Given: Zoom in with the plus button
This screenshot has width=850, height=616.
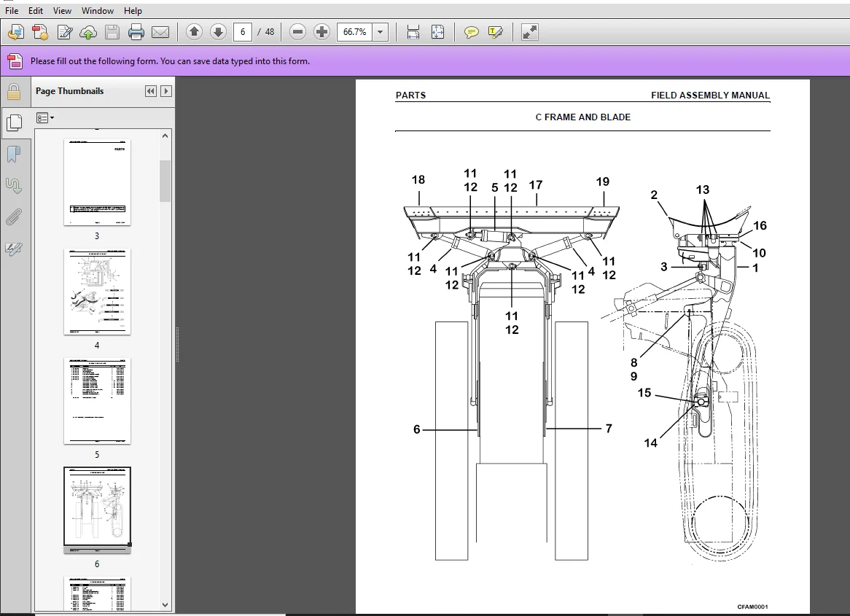Looking at the screenshot, I should 321,32.
